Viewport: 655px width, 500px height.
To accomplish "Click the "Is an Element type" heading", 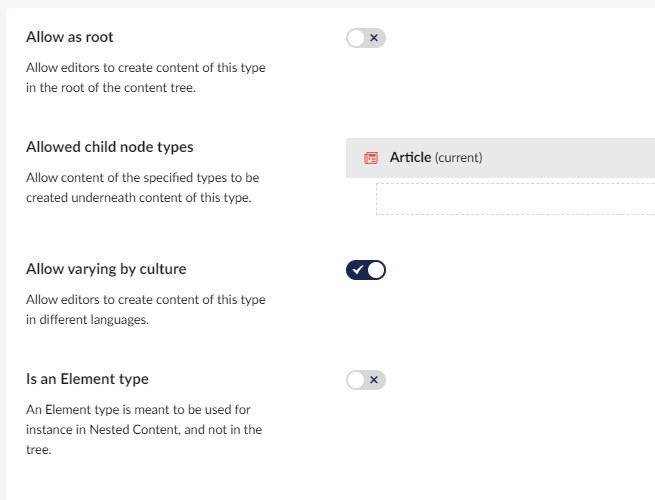I will (87, 379).
